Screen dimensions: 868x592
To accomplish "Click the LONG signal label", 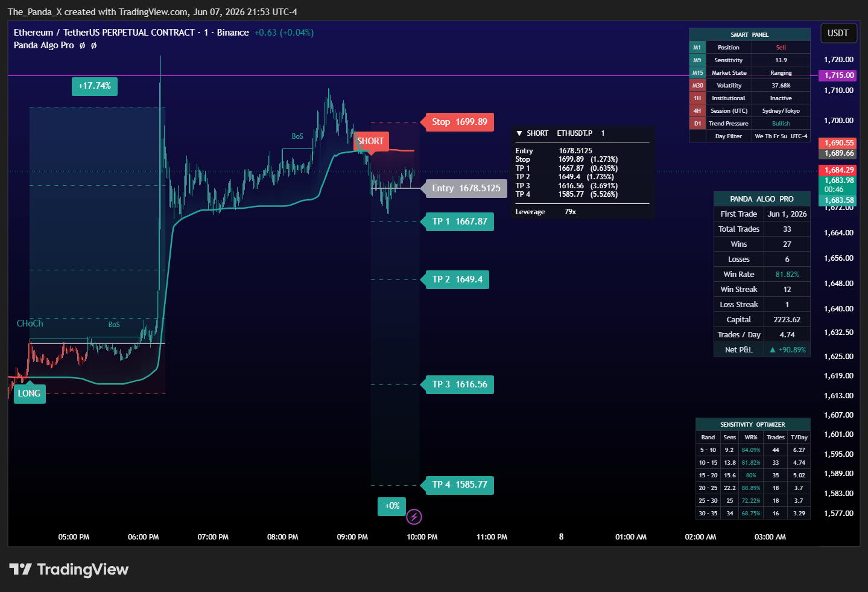I will coord(29,393).
